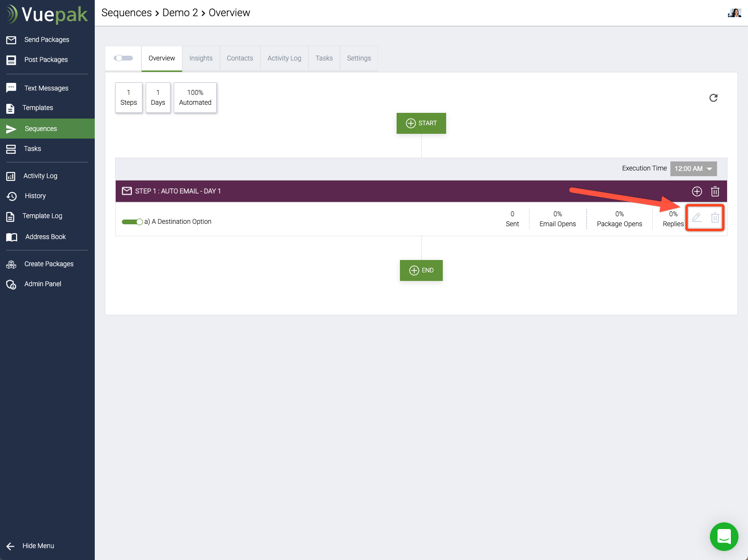Click the green END button
Screen dimensions: 748x560
(421, 270)
